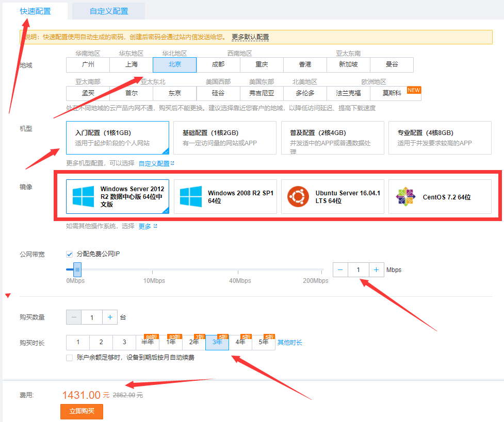Select region 孟买

[x=88, y=93]
